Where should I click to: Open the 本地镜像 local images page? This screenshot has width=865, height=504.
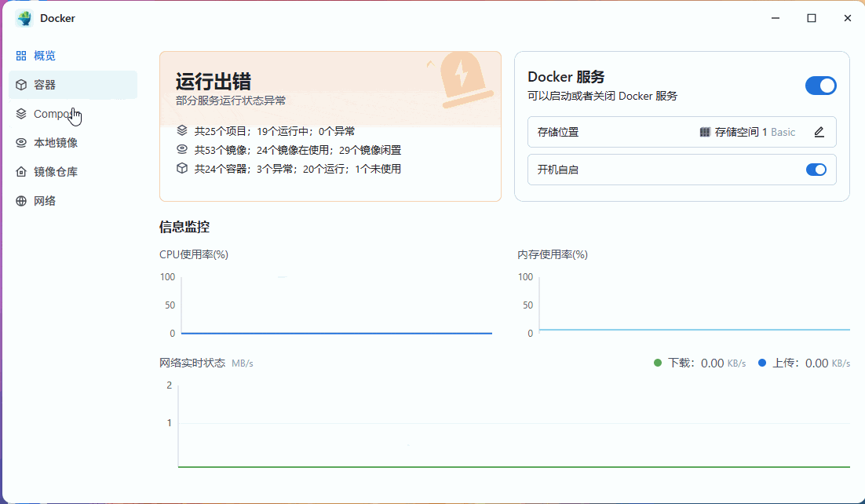click(x=73, y=142)
